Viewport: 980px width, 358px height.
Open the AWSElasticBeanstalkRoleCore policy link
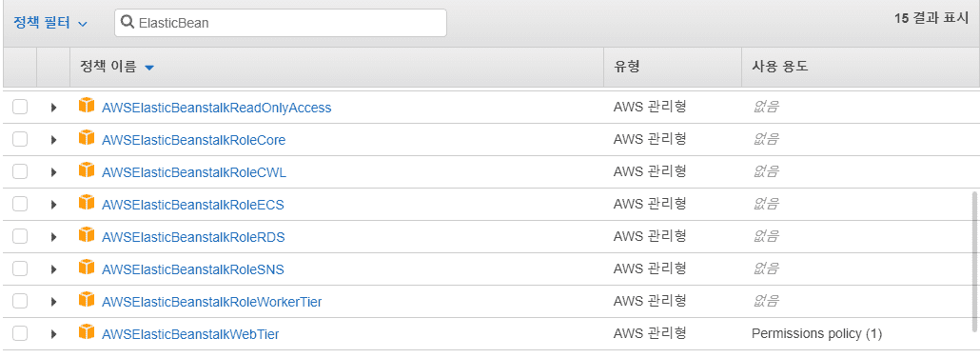pyautogui.click(x=194, y=140)
